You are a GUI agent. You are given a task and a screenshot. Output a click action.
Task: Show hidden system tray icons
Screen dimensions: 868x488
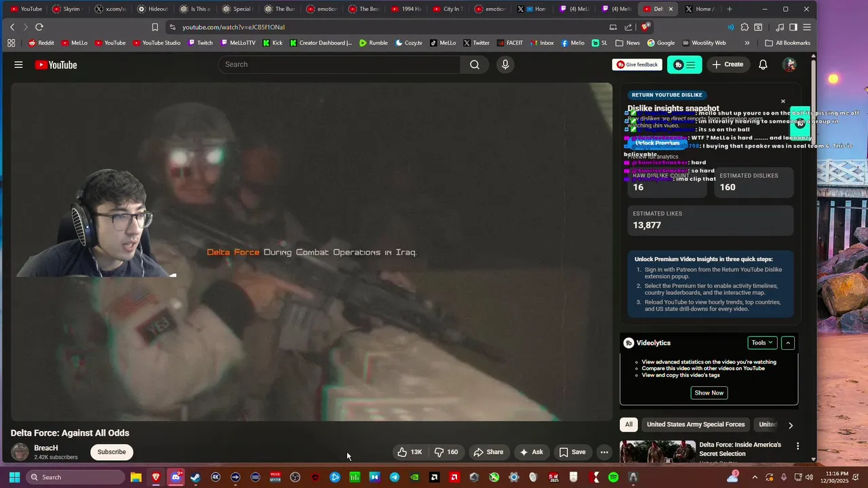click(755, 477)
